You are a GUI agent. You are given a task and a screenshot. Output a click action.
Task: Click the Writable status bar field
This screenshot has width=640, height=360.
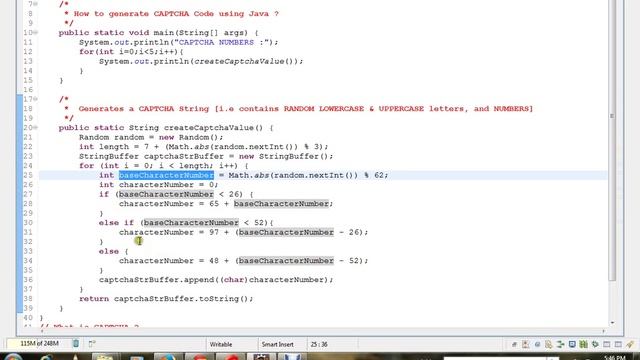click(x=221, y=344)
